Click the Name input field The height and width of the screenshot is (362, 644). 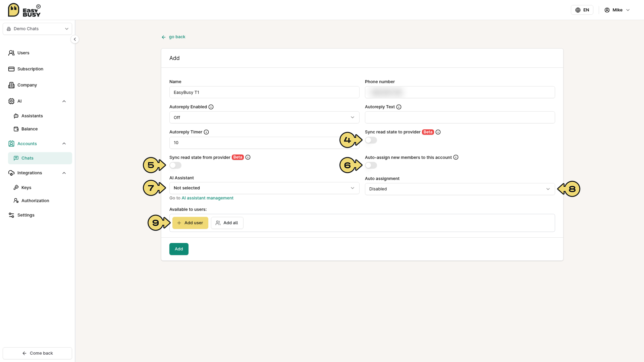coord(264,92)
